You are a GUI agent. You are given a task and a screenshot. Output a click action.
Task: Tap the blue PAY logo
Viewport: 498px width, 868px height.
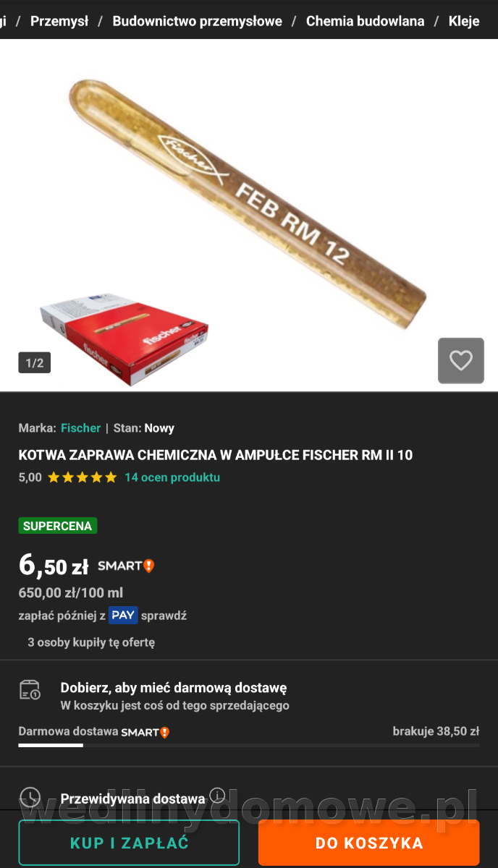click(x=123, y=616)
